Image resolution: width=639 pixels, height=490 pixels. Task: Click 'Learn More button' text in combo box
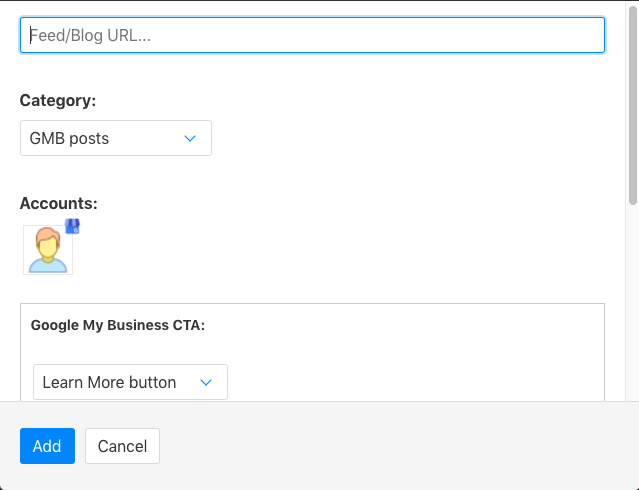(109, 382)
